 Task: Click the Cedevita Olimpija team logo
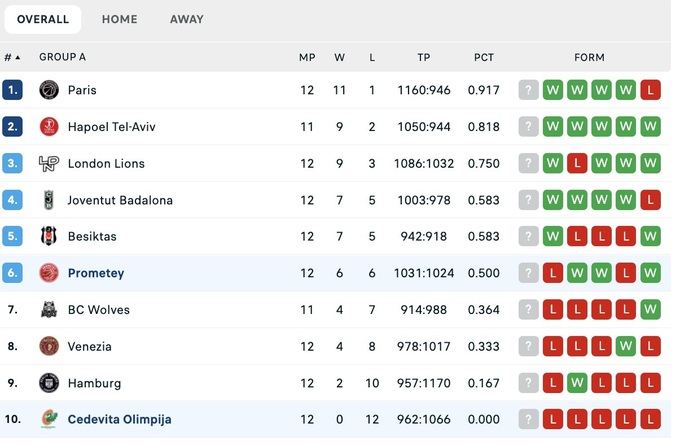pyautogui.click(x=49, y=420)
